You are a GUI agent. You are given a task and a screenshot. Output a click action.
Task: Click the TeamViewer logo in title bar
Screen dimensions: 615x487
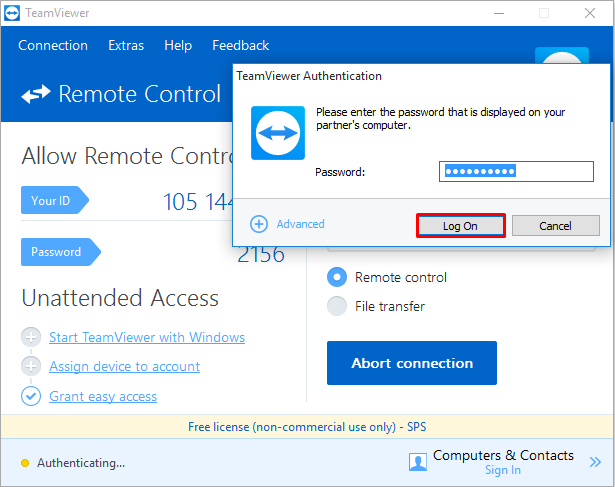click(12, 13)
